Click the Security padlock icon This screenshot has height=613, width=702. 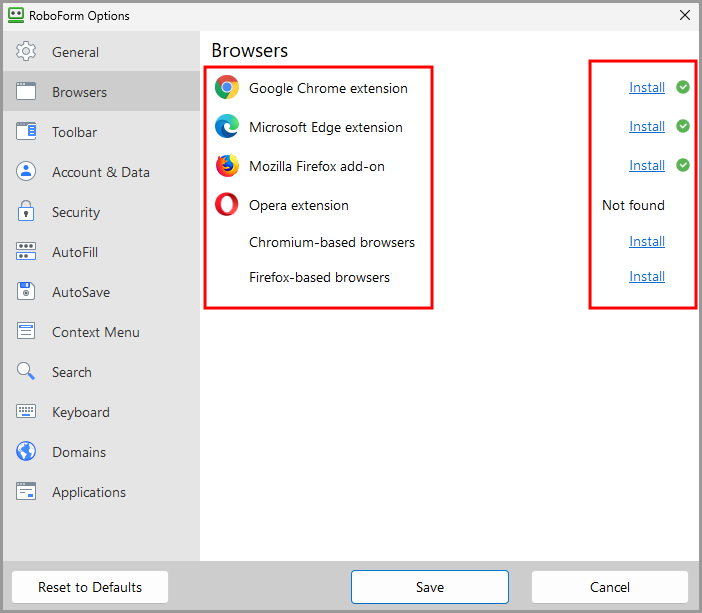pyautogui.click(x=26, y=211)
